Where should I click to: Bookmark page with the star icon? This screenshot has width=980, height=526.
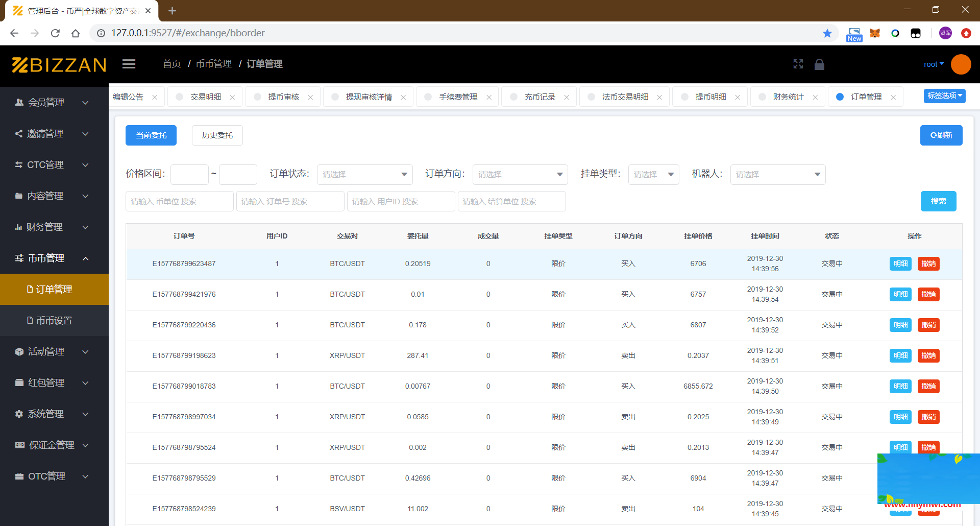(827, 33)
